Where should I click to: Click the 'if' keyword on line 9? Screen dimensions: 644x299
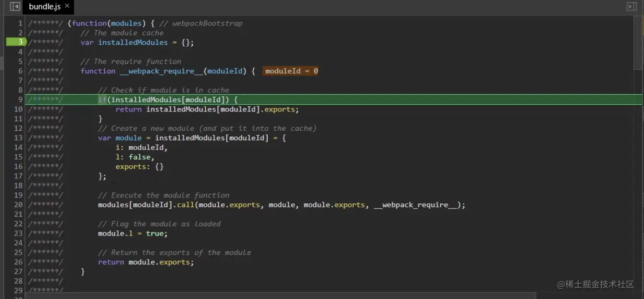(102, 100)
